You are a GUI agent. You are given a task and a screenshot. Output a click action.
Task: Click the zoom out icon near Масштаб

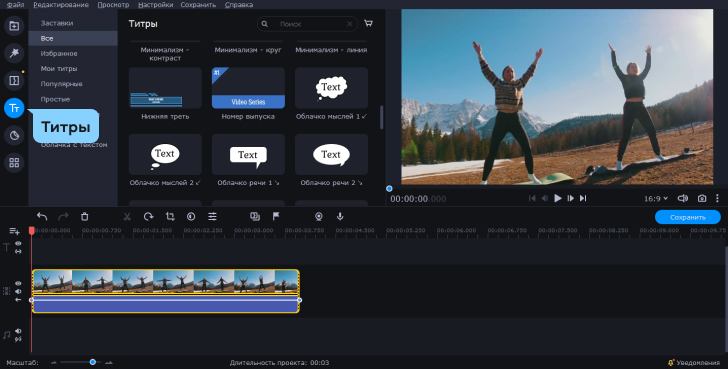54,363
